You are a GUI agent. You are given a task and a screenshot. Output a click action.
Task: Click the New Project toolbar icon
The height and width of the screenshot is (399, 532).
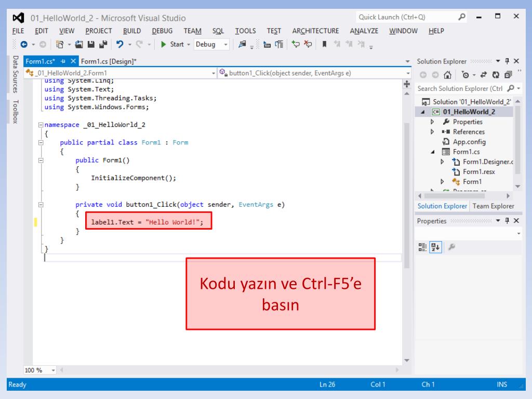60,45
